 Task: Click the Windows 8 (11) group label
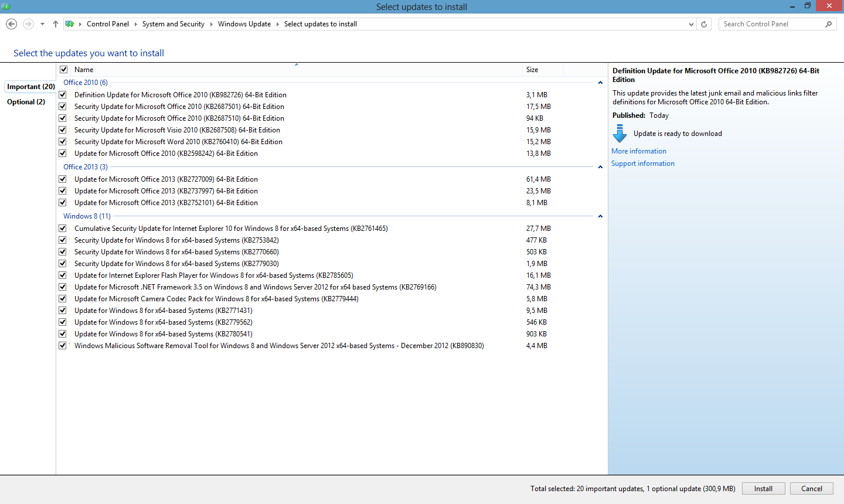pos(87,216)
